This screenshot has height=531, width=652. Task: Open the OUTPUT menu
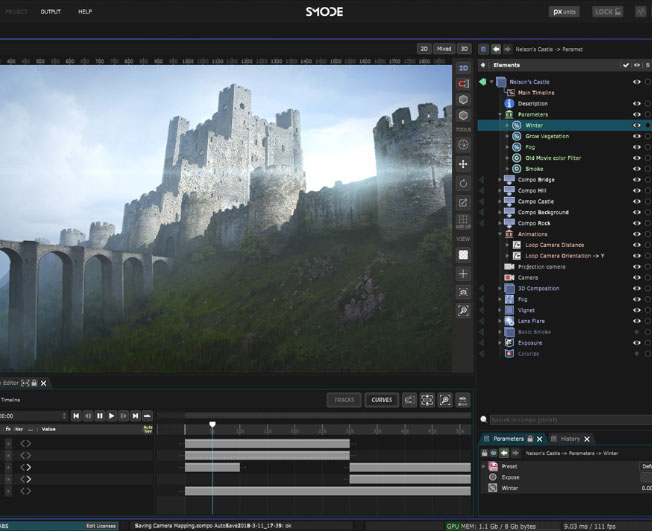pyautogui.click(x=50, y=12)
